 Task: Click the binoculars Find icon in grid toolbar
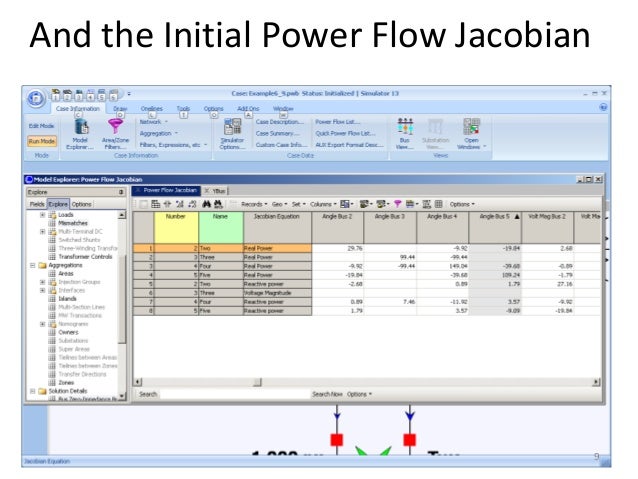tap(206, 204)
